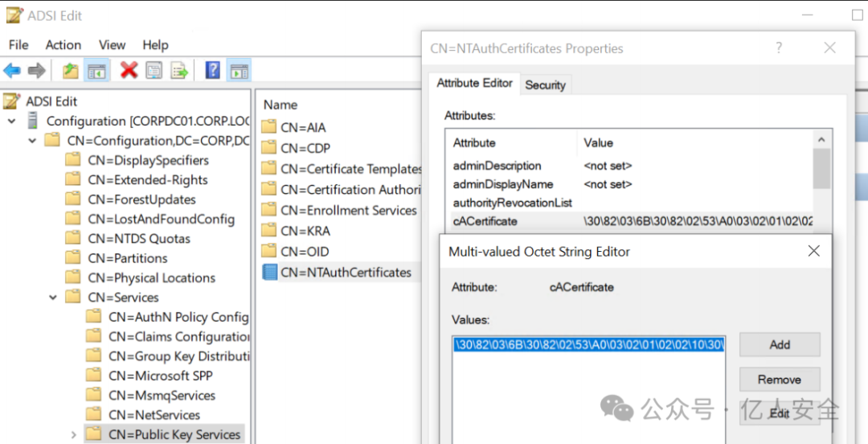Collapse the Configuration [CORPDC01] tree node
868x444 pixels.
[x=11, y=121]
